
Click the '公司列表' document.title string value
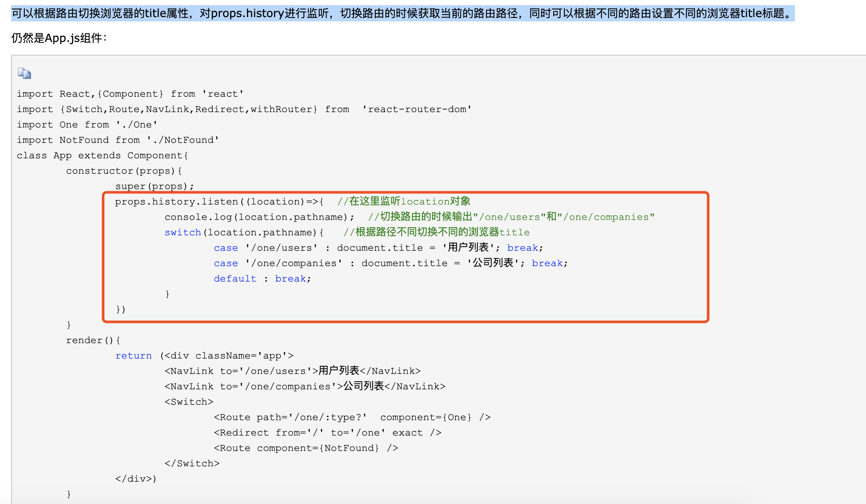(492, 263)
